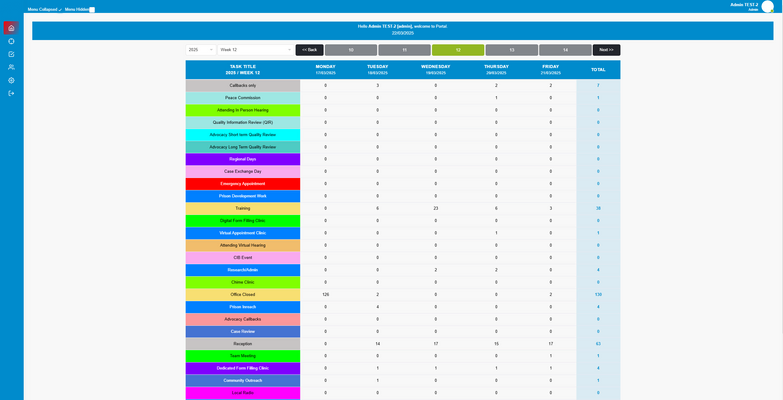Click the THURSDAY column header
The height and width of the screenshot is (400, 783).
point(496,69)
